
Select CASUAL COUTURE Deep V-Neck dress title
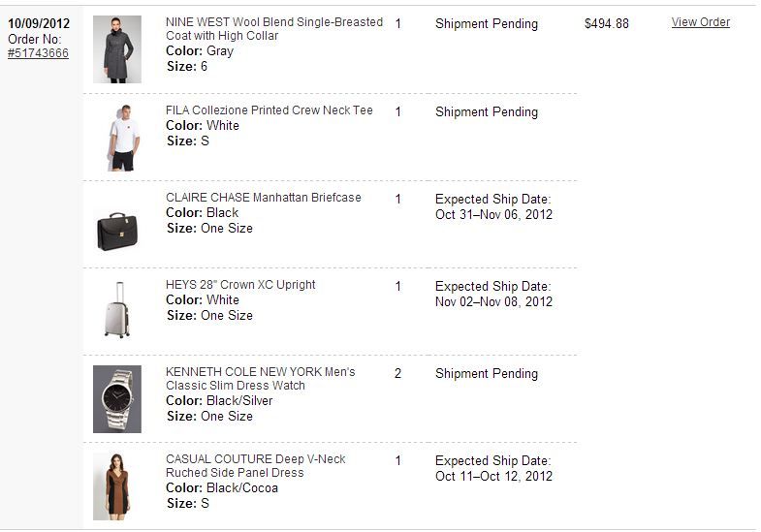coord(255,466)
